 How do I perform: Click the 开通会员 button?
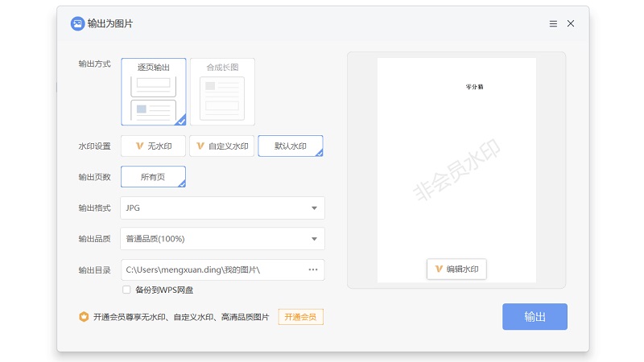coord(301,317)
